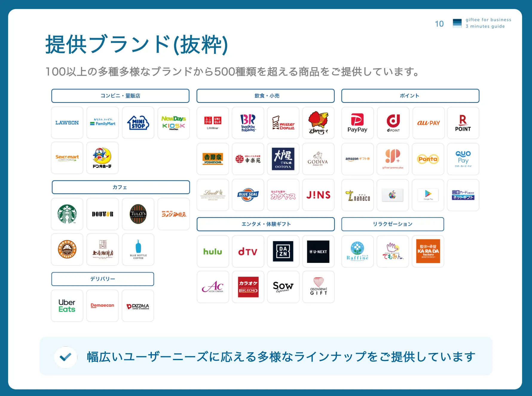Click the DAZN logo
Image resolution: width=532 pixels, height=396 pixels.
(283, 251)
